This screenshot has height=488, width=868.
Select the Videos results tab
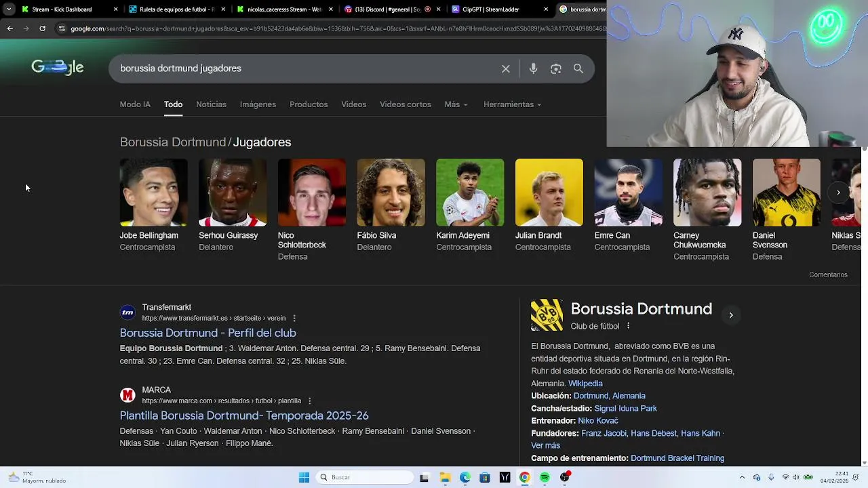[x=353, y=104]
